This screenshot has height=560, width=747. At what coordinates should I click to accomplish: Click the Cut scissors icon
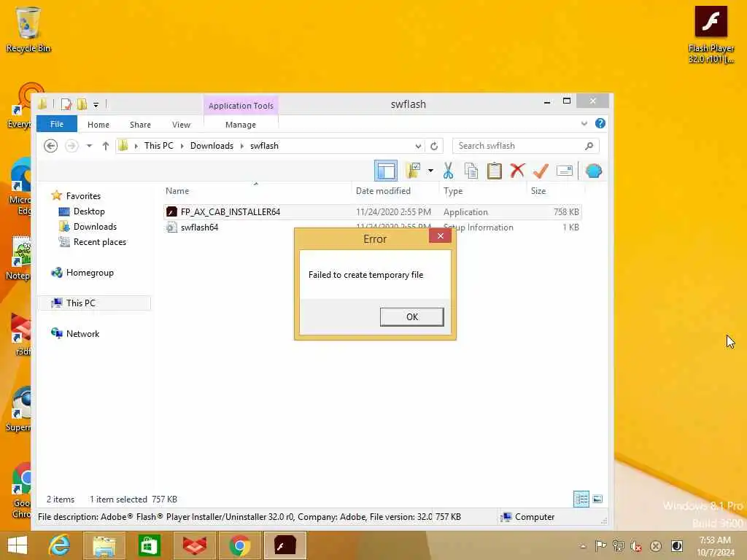click(x=448, y=171)
